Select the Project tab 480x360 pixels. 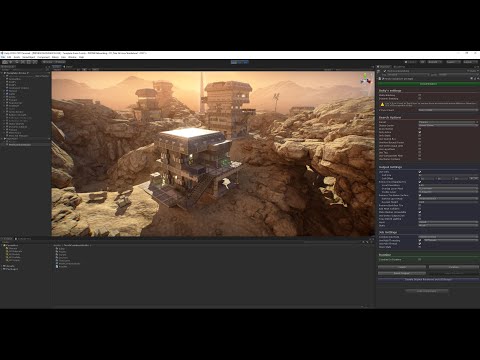click(x=7, y=239)
